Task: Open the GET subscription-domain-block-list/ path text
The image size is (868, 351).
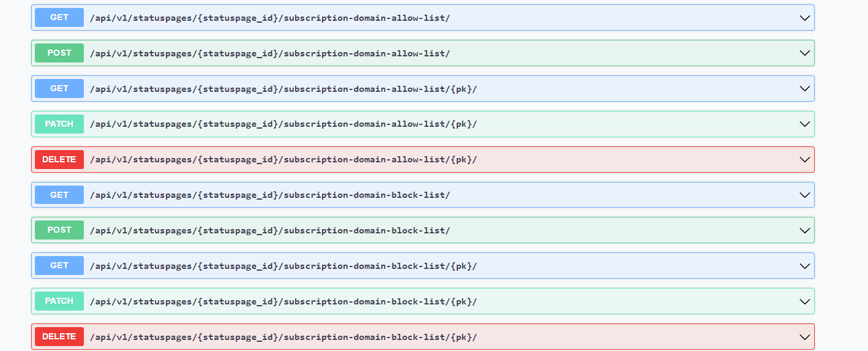Action: [x=270, y=195]
